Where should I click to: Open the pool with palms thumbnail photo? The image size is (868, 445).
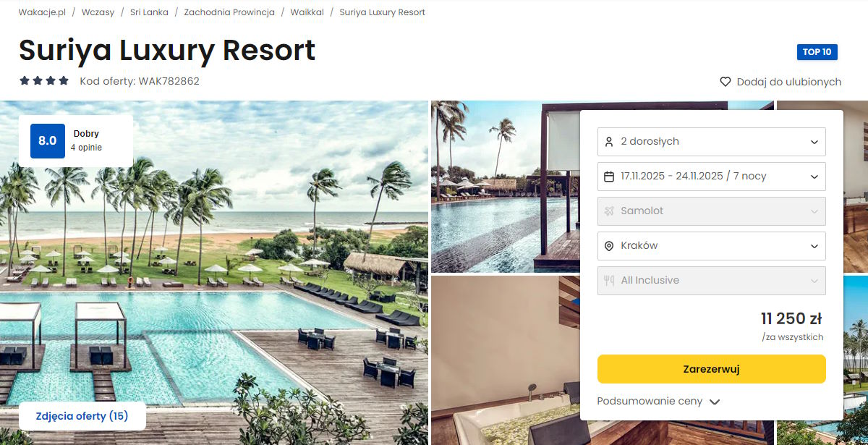506,187
